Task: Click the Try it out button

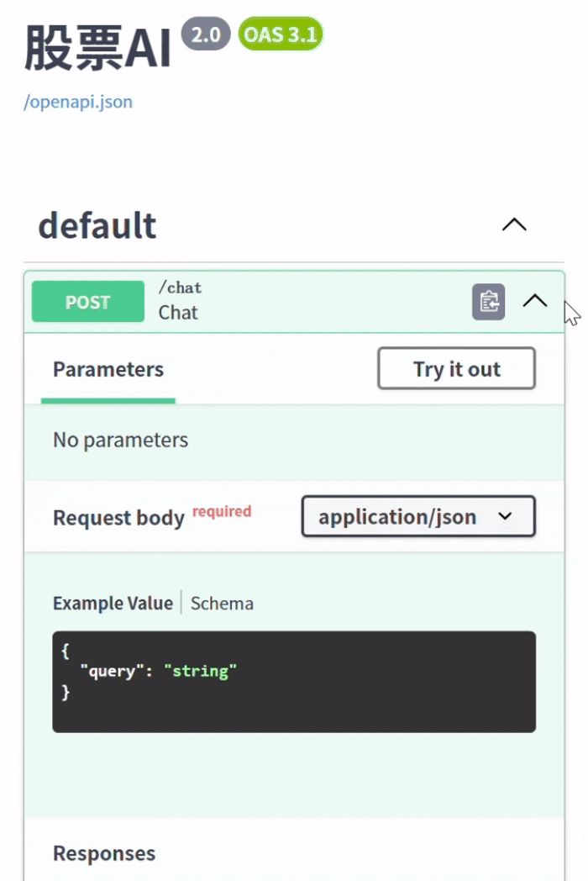Action: click(456, 369)
